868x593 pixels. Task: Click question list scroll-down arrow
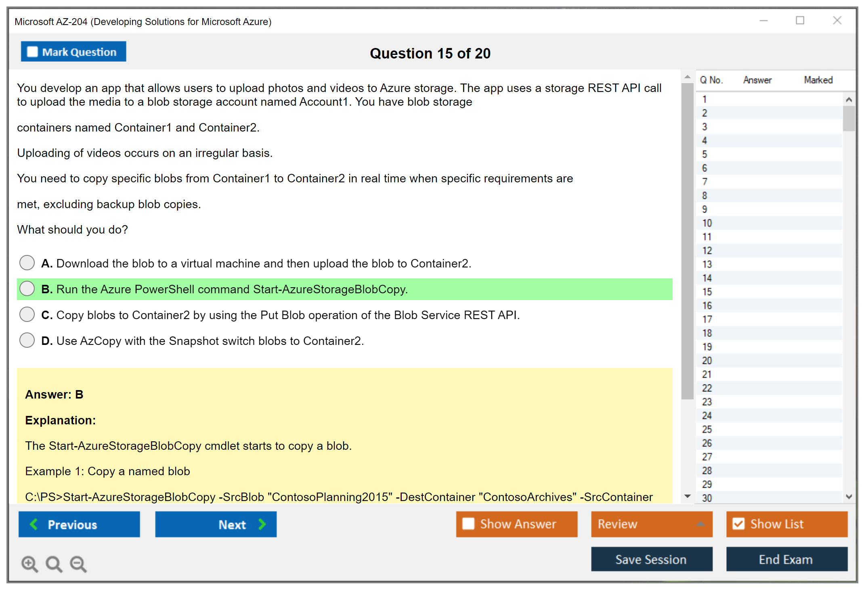click(849, 497)
